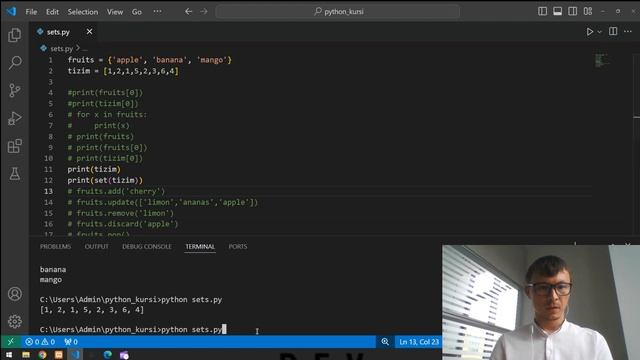This screenshot has width=640, height=360.
Task: Run the Python file with play button
Action: coord(589,31)
